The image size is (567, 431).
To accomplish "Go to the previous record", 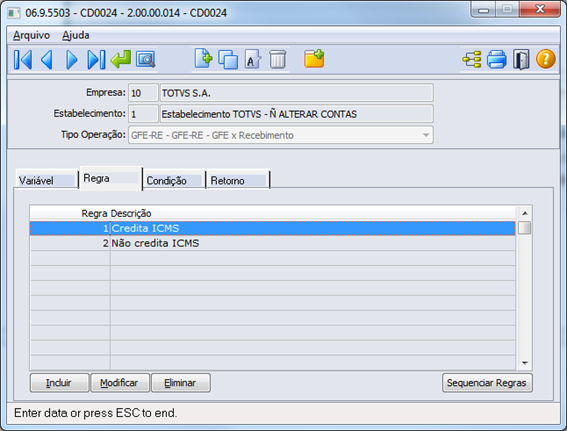I will coord(47,60).
